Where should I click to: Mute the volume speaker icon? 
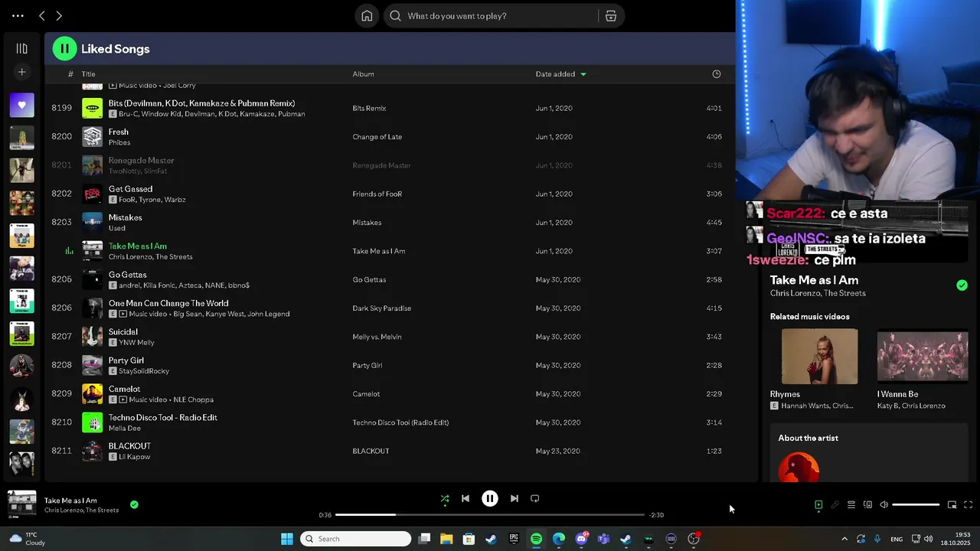click(x=884, y=505)
